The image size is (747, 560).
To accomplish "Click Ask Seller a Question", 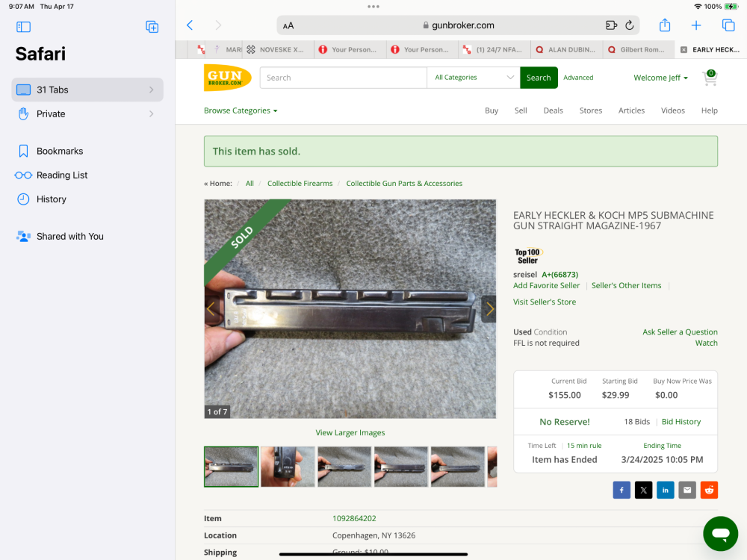I will click(x=679, y=332).
